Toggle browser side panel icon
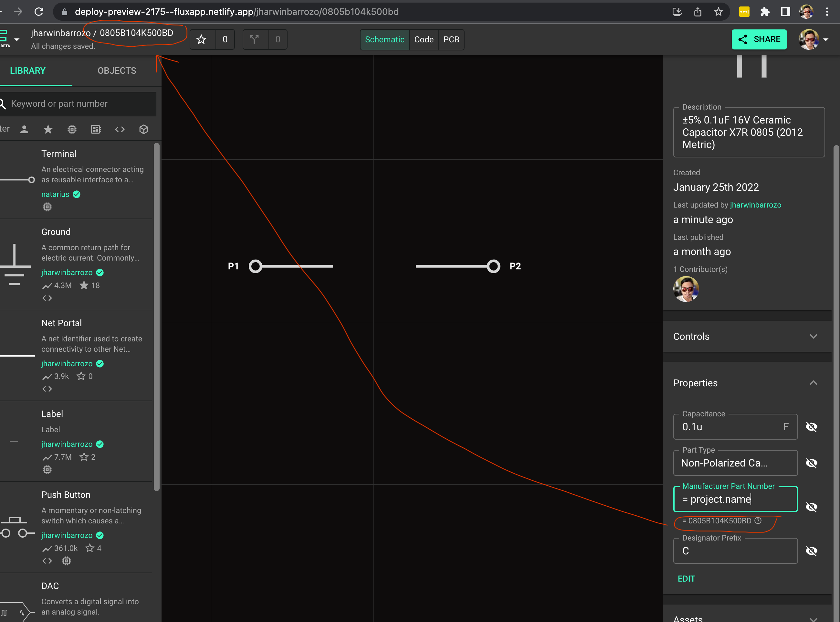840x622 pixels. click(785, 12)
